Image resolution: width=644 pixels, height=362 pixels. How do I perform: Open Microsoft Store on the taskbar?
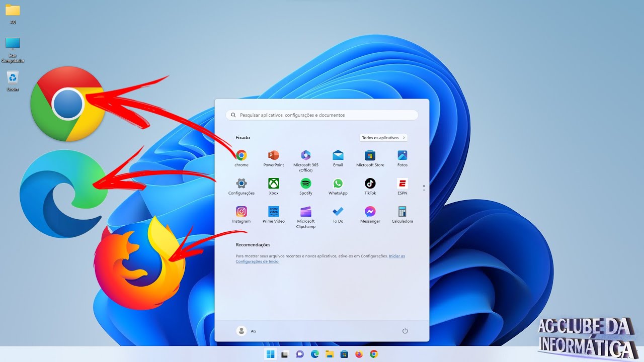344,354
